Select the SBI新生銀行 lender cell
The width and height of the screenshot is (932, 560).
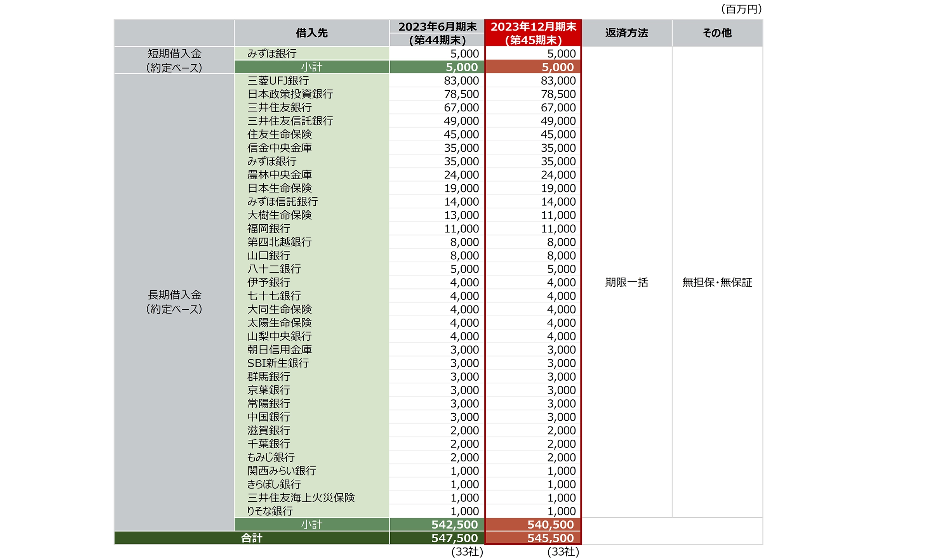point(312,363)
